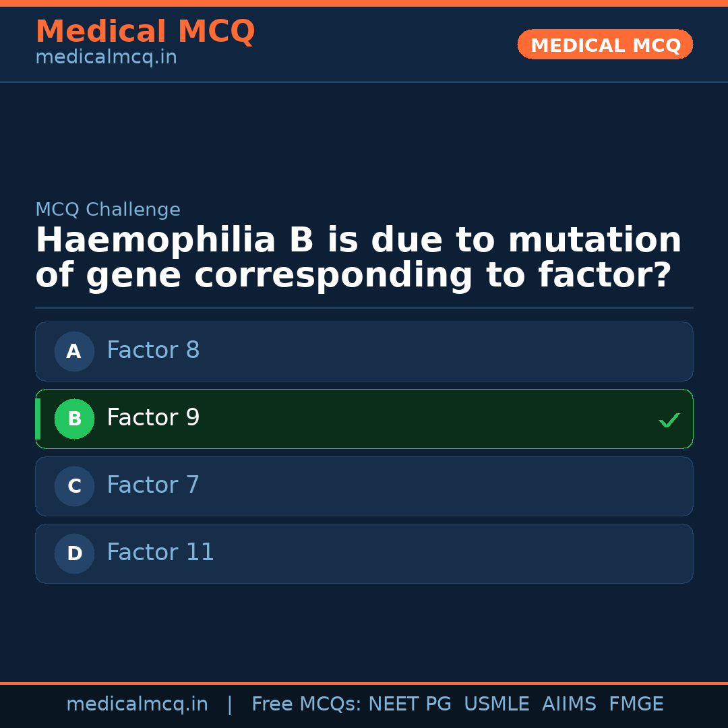This screenshot has height=728, width=728.
Task: Select the Factor 8 answer option
Action: [x=364, y=351]
